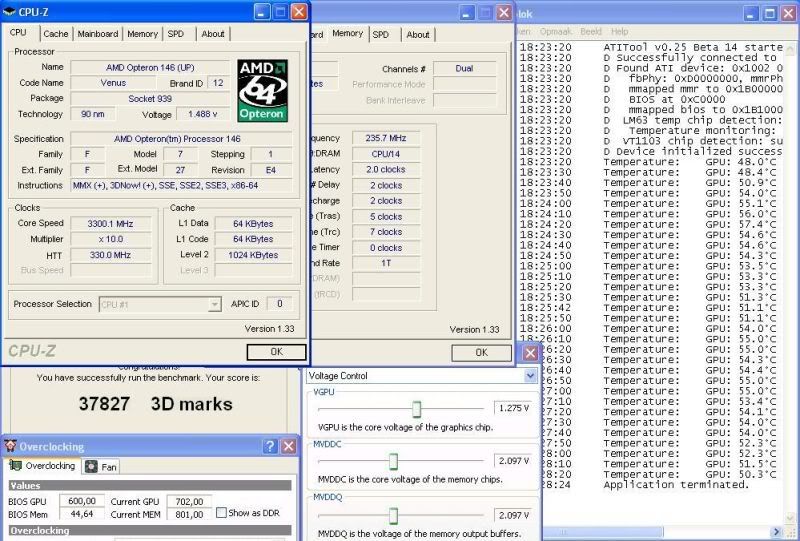Open the Mainboard tab

tap(98, 34)
